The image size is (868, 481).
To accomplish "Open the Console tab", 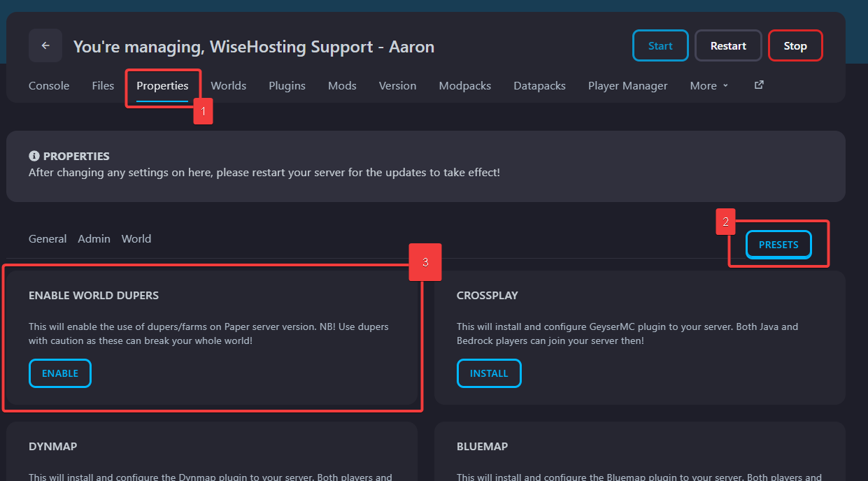I will (49, 86).
